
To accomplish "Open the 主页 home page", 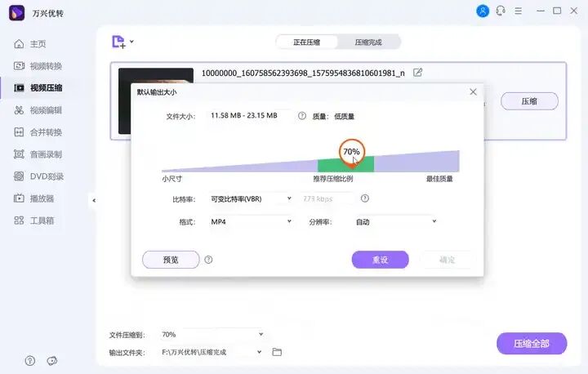I will click(38, 44).
